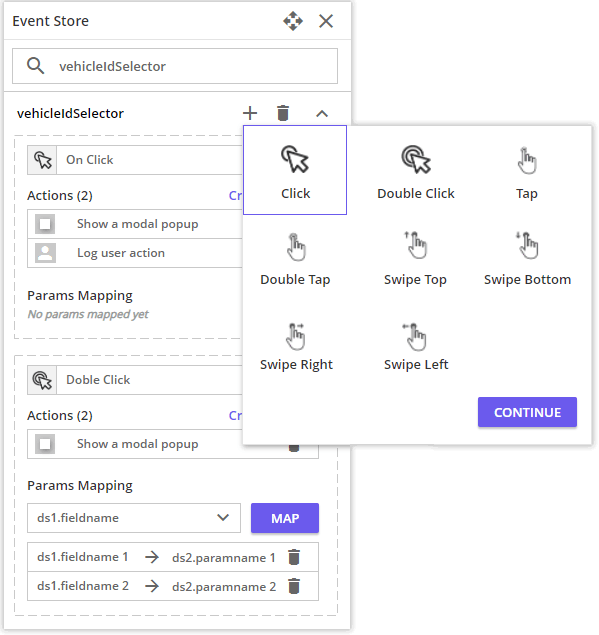The height and width of the screenshot is (635, 599).
Task: Choose the Swipe Right gesture icon
Action: click(296, 336)
